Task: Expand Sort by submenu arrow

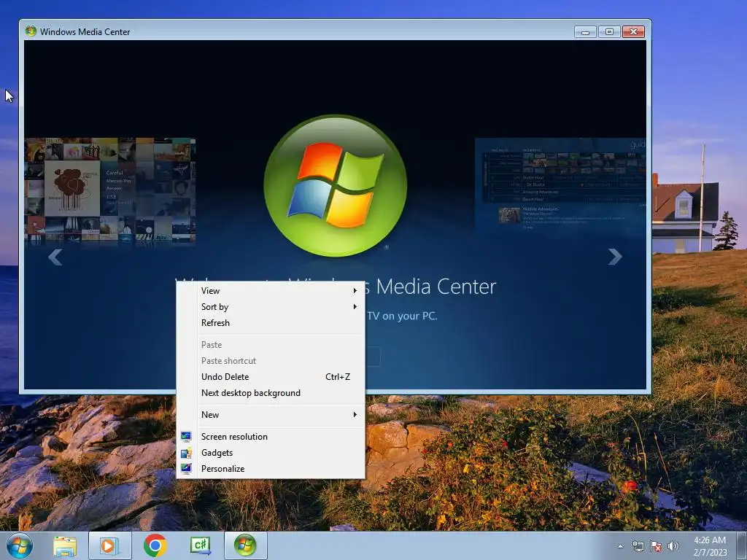Action: click(355, 307)
